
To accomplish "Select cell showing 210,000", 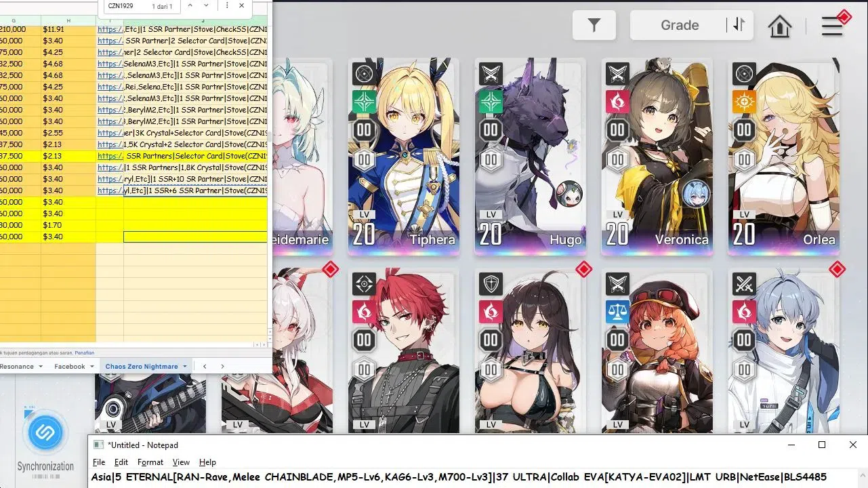I will 20,29.
